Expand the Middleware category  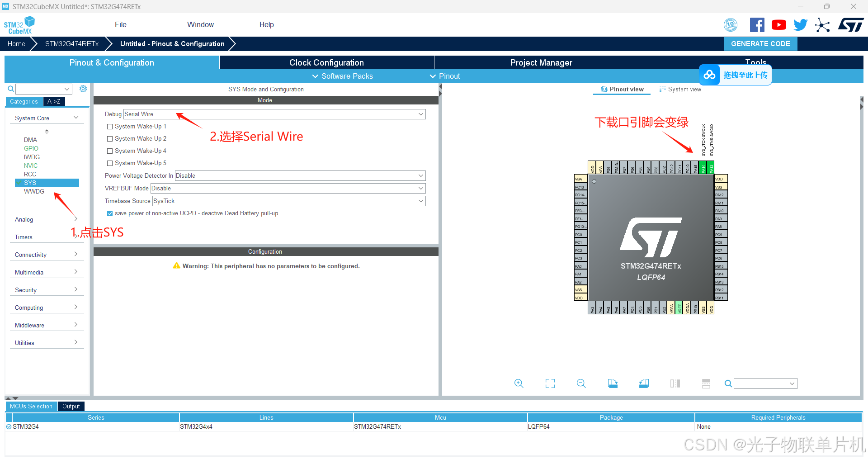[x=47, y=325]
